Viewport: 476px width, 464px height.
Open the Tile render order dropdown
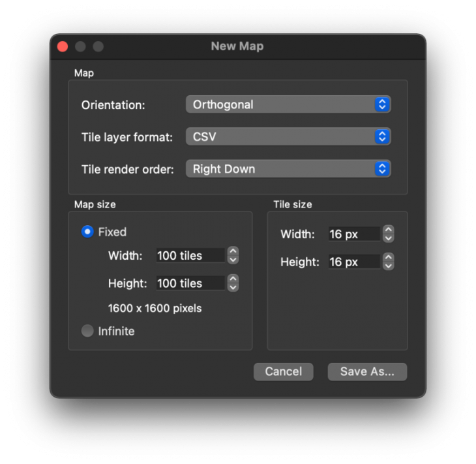click(x=288, y=169)
